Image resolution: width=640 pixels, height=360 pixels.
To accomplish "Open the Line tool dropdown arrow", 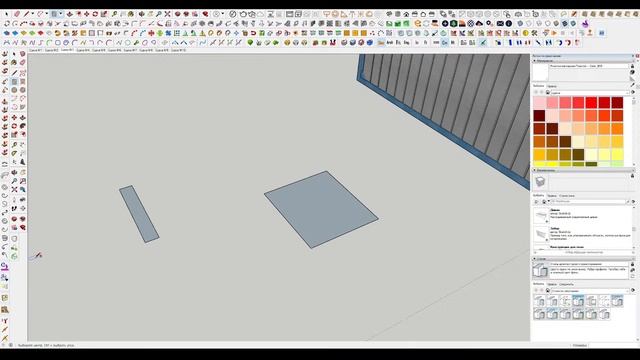I will [x=32, y=14].
